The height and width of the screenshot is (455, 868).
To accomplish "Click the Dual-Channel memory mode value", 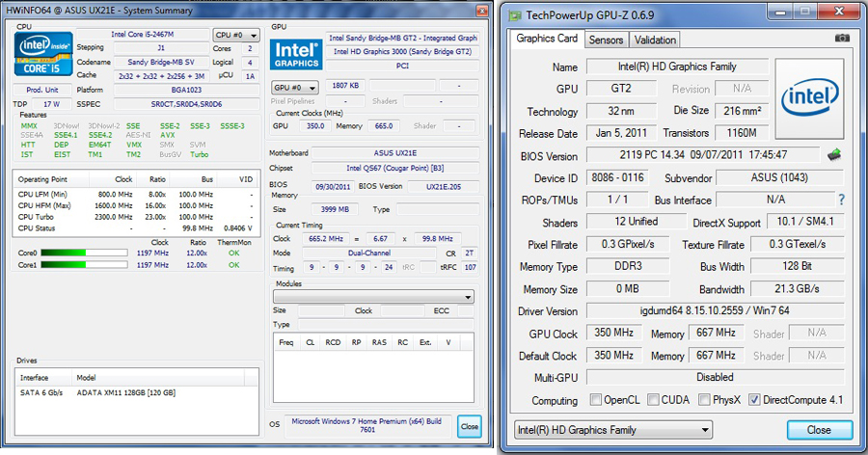I will point(369,253).
